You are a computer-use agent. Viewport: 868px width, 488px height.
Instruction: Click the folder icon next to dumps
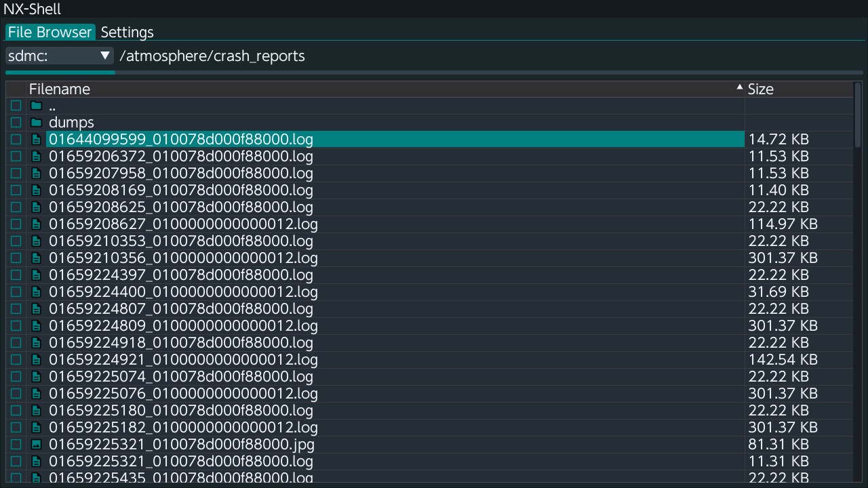37,123
